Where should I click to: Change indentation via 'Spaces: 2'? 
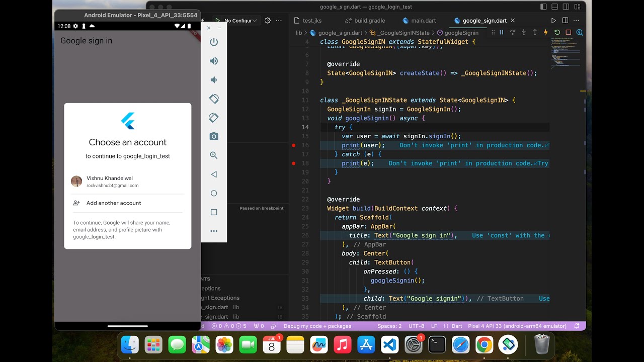(x=389, y=326)
